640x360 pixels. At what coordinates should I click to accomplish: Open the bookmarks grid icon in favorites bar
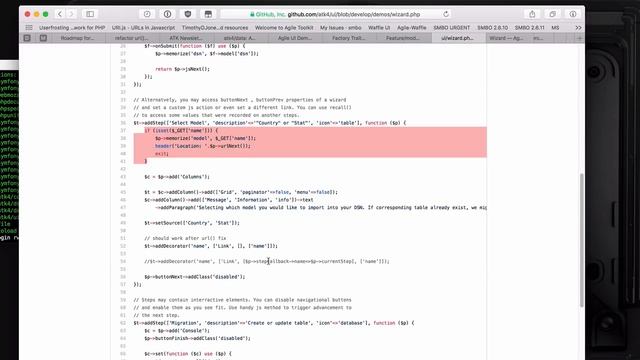[x=29, y=28]
